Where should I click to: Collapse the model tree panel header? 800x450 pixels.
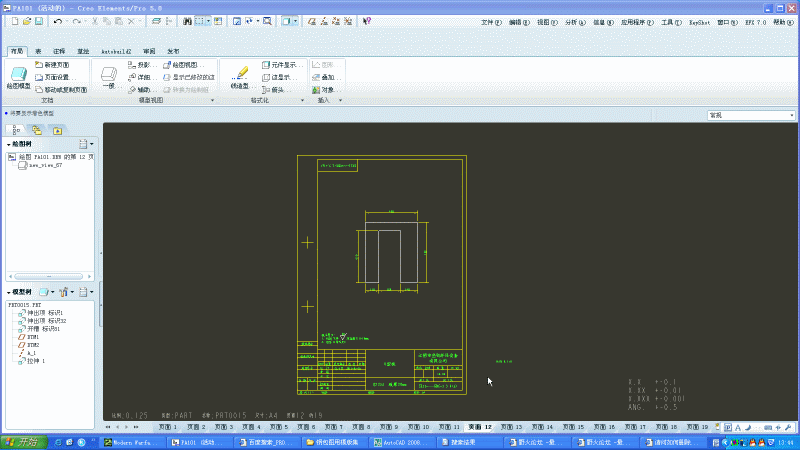coord(19,292)
